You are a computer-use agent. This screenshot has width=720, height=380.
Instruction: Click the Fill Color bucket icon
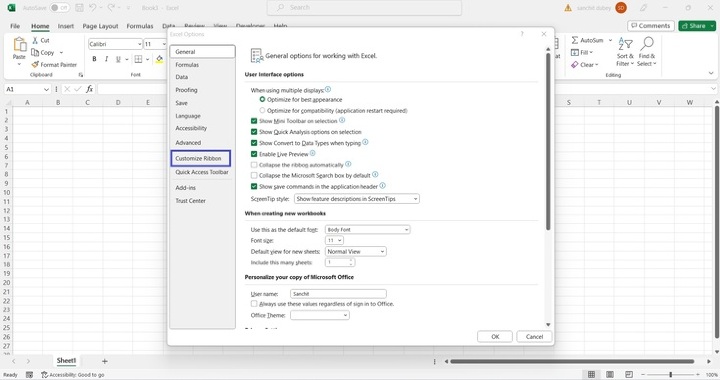(159, 59)
